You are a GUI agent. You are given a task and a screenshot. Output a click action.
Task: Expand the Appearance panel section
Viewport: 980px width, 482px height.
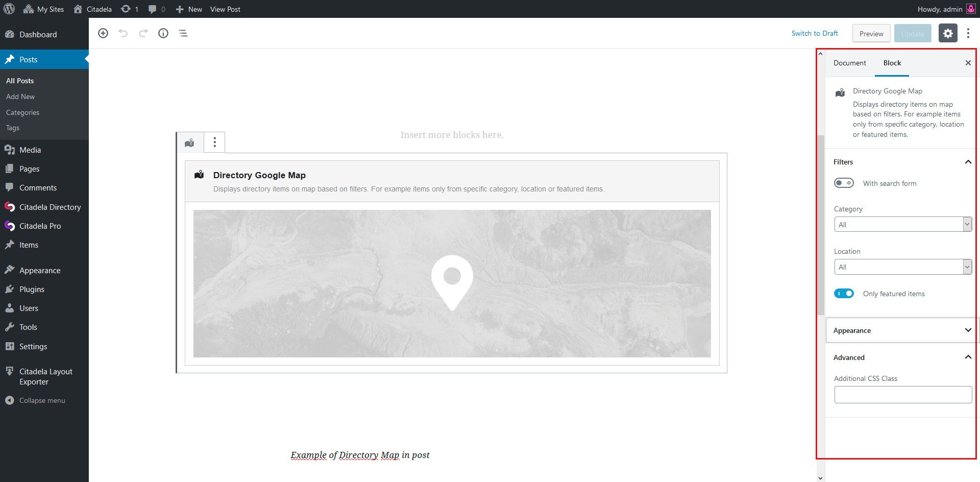(x=902, y=330)
